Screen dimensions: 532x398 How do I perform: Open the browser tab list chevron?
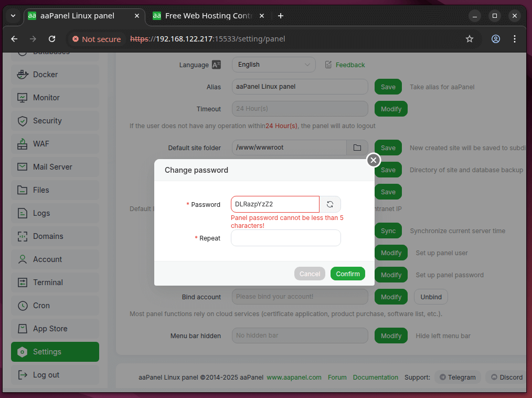[13, 16]
